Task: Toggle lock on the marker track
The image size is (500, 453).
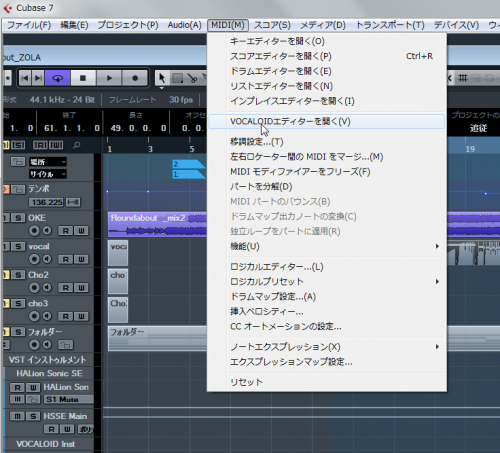Action: 18,162
